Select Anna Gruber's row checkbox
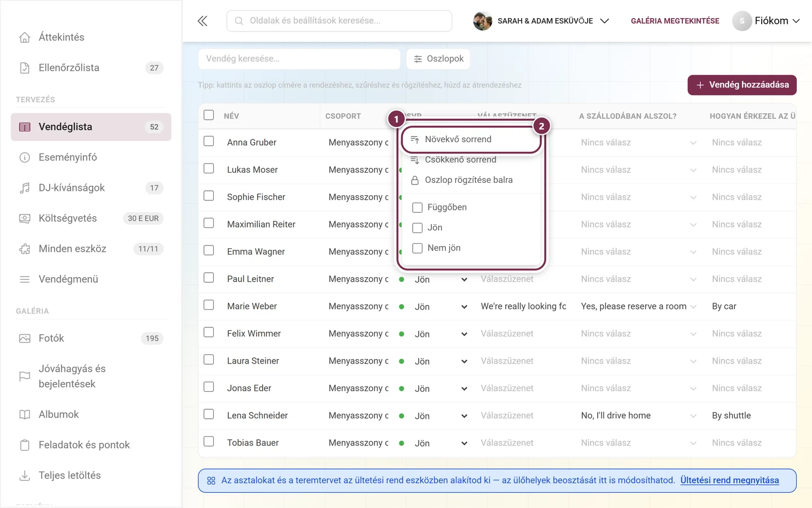812x508 pixels. pyautogui.click(x=209, y=141)
